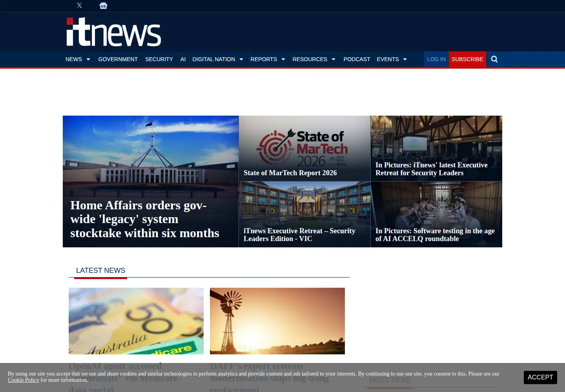This screenshot has height=392, width=565.
Task: Click the Log In button
Action: pos(436,59)
